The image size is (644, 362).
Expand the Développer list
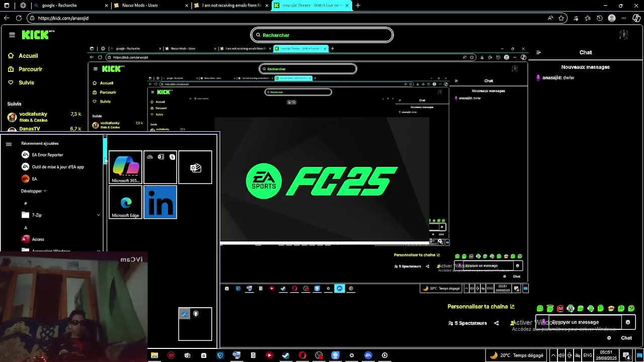[x=34, y=191]
